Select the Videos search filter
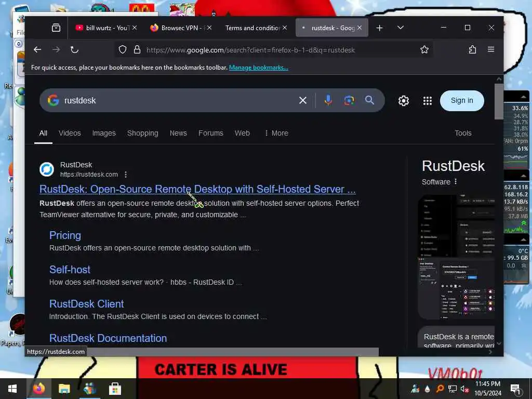 [70, 133]
